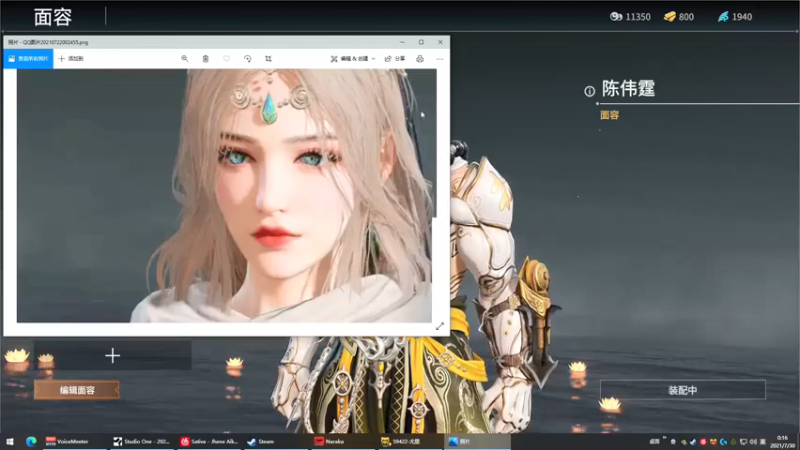Switch to Studio One in taskbar
This screenshot has width=800, height=450.
click(x=141, y=441)
